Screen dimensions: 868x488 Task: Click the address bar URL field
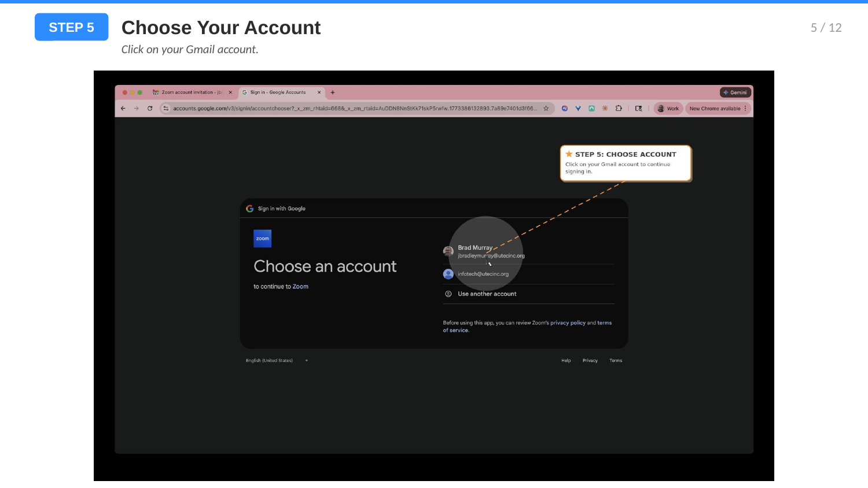(347, 108)
